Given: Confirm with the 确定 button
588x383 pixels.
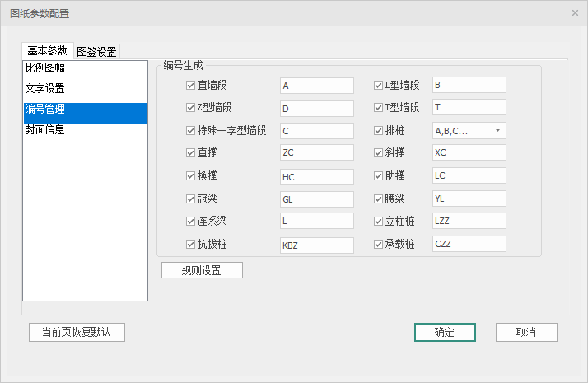Looking at the screenshot, I should 445,332.
